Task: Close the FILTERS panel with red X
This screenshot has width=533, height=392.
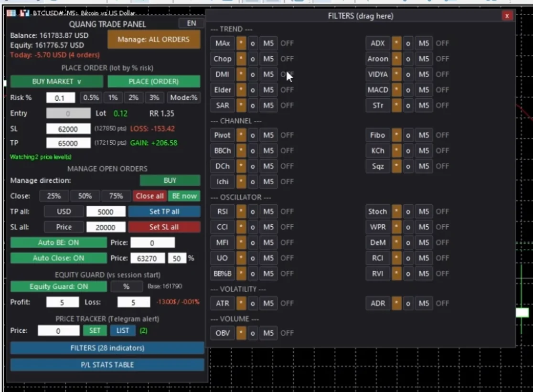Action: (507, 16)
